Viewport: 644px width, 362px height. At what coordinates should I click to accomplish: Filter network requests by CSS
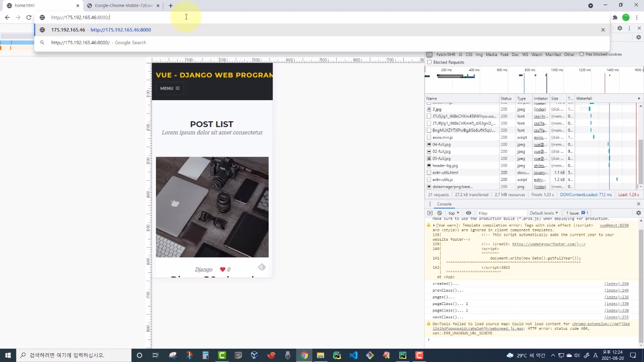pos(469,54)
